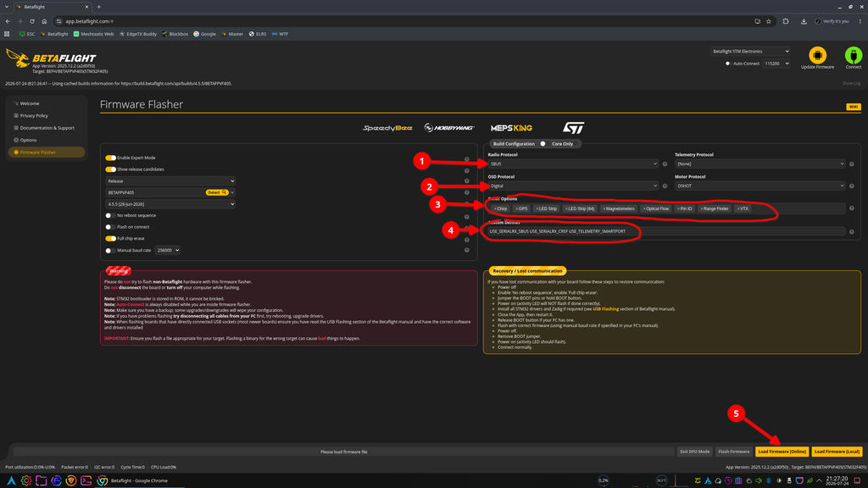Toggle Show release candidates switch
Viewport: 868px width, 488px height.
tap(111, 169)
